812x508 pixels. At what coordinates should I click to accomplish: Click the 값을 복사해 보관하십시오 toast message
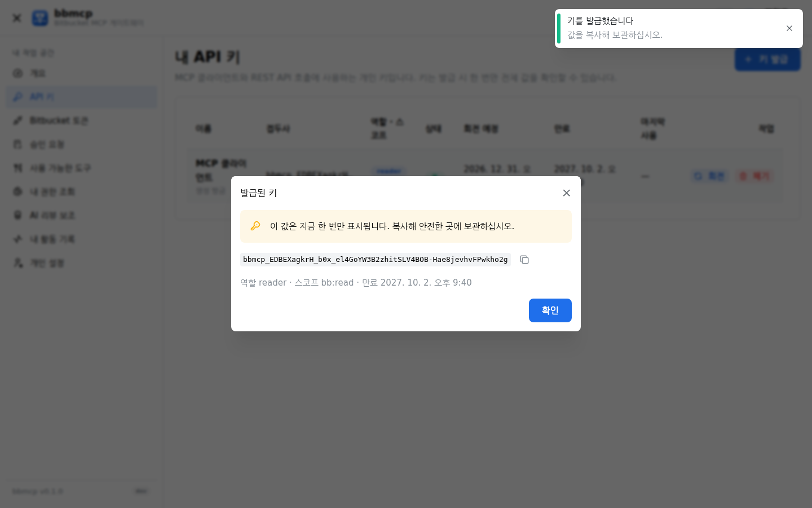615,35
